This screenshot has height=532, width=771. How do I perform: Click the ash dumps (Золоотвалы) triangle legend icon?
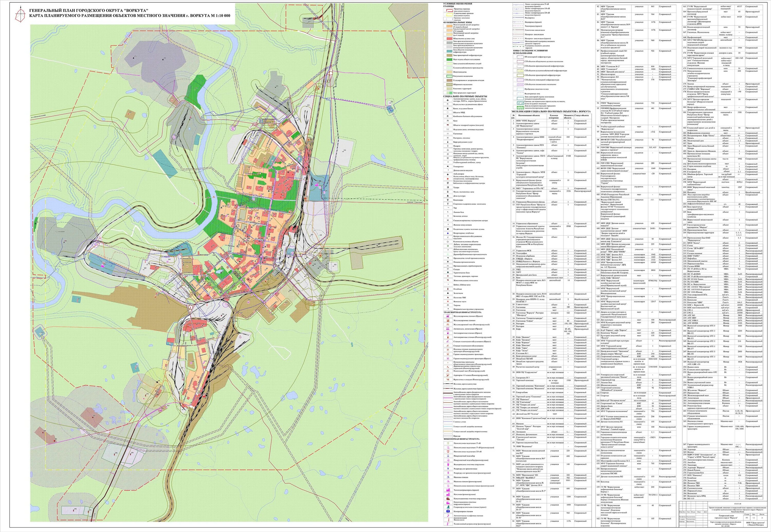click(448, 293)
